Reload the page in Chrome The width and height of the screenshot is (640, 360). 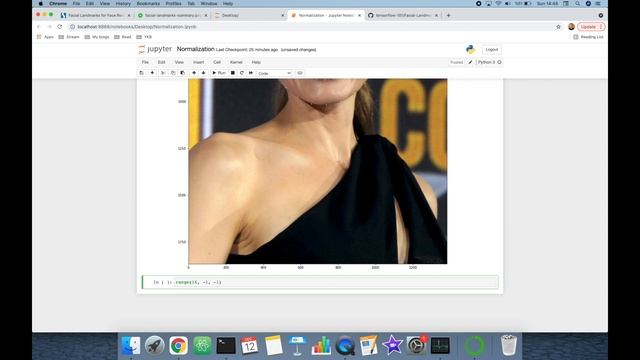[x=60, y=27]
